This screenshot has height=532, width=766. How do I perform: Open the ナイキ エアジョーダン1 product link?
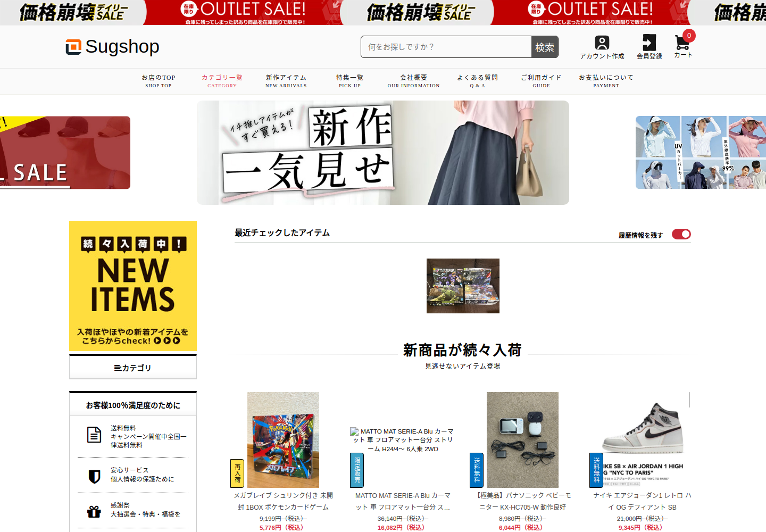(x=642, y=501)
